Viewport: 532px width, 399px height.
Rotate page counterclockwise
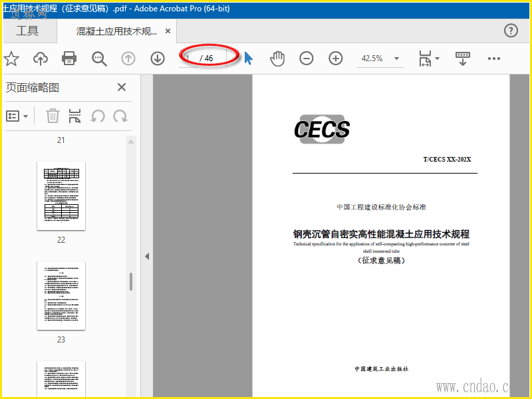pos(97,116)
